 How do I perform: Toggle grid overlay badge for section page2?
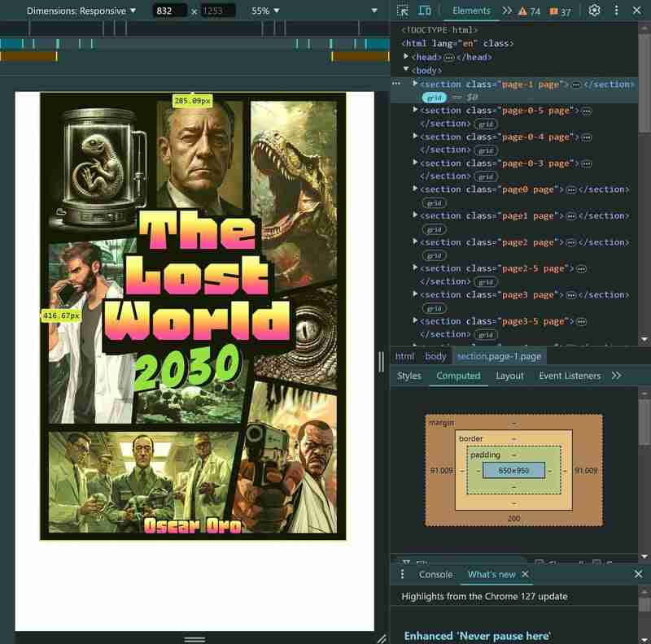(x=434, y=255)
